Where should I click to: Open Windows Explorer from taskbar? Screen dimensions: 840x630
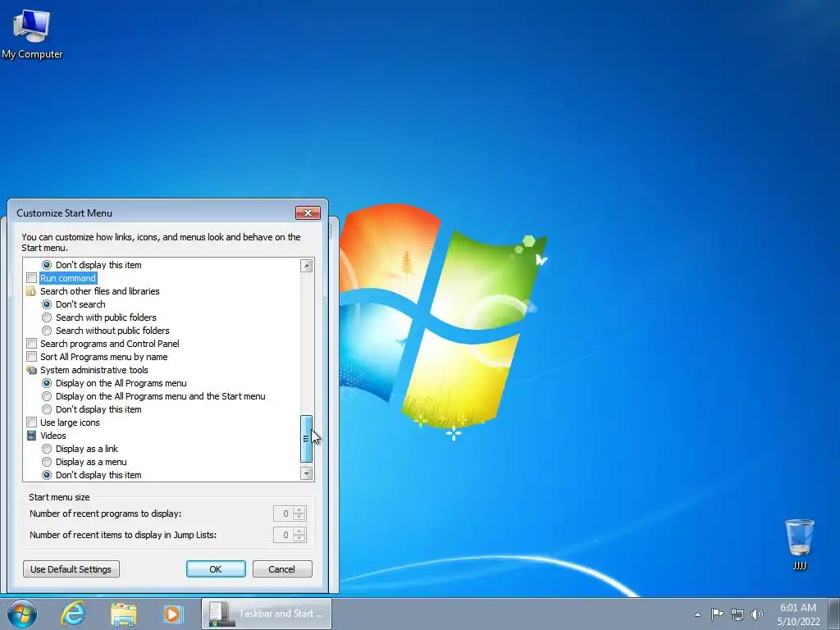tap(123, 614)
